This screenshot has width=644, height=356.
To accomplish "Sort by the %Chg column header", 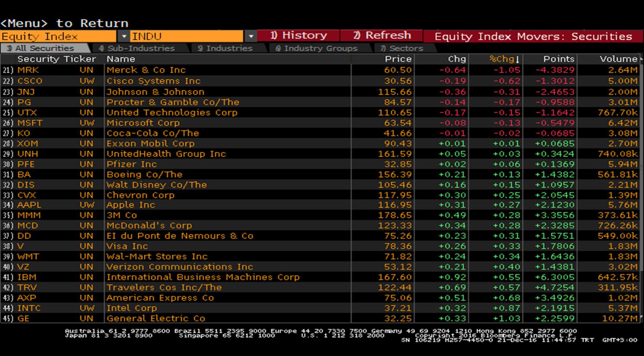I will [504, 59].
